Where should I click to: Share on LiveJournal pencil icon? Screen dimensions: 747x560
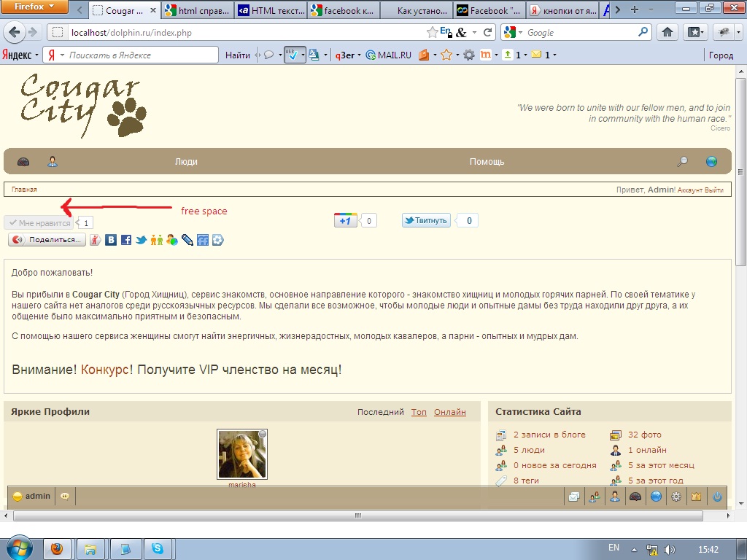tap(187, 240)
